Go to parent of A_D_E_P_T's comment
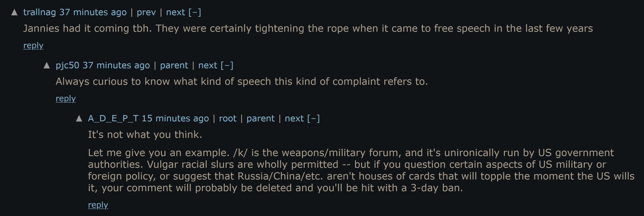 tap(260, 118)
